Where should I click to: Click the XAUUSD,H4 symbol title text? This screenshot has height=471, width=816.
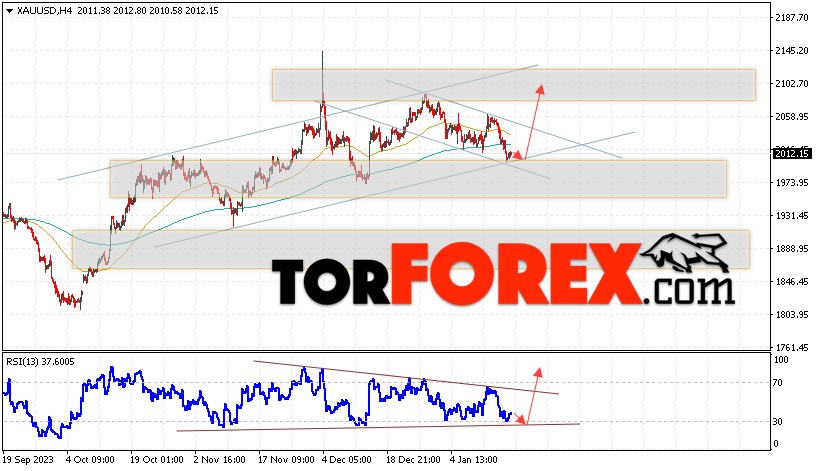(45, 10)
